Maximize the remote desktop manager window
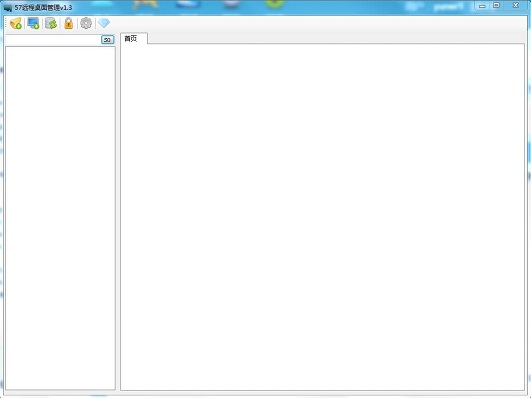531x398 pixels. [496, 6]
